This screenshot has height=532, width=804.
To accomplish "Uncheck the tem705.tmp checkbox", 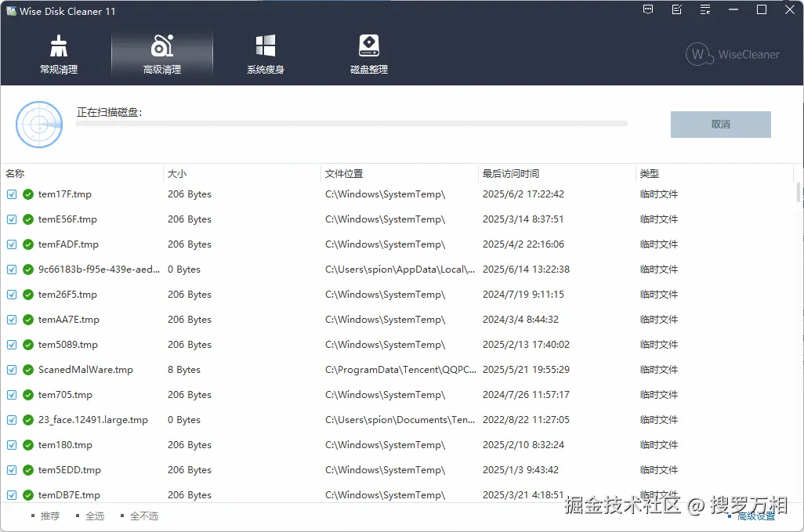I will tap(12, 395).
